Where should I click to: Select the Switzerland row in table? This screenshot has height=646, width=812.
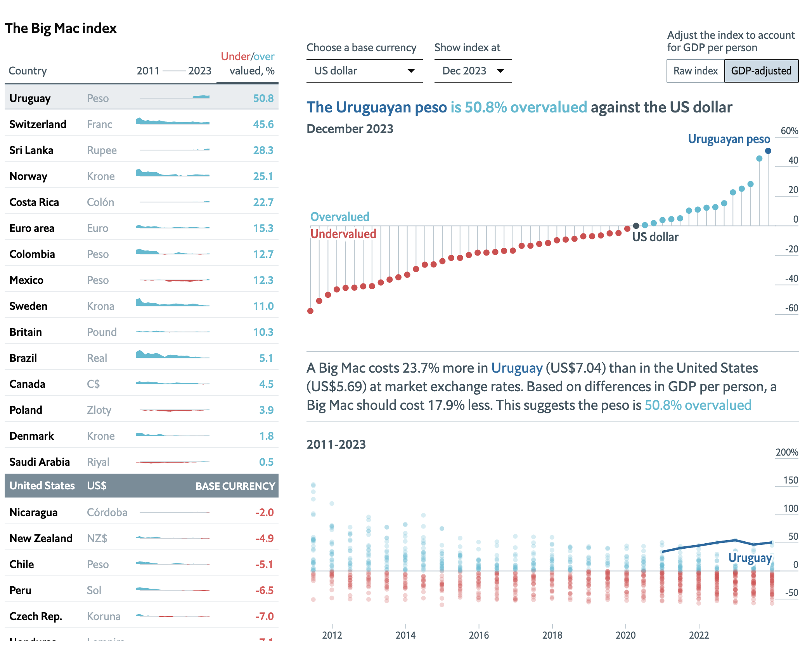tap(141, 124)
